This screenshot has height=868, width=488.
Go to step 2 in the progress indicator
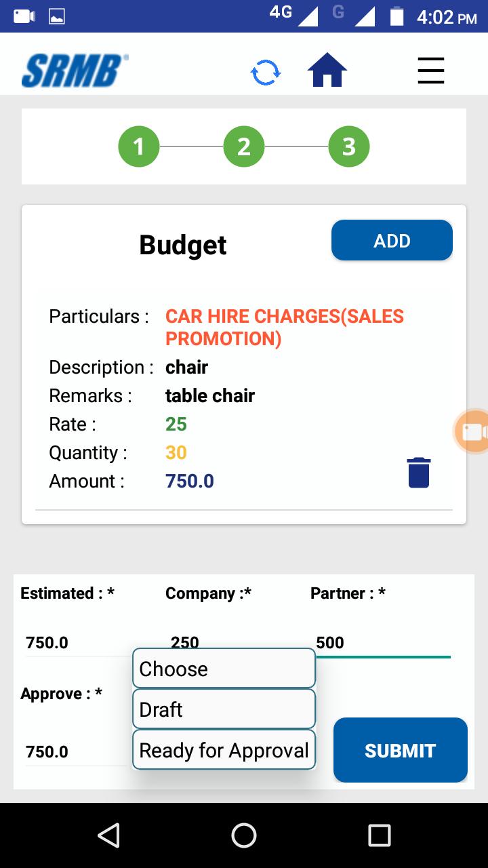point(244,146)
